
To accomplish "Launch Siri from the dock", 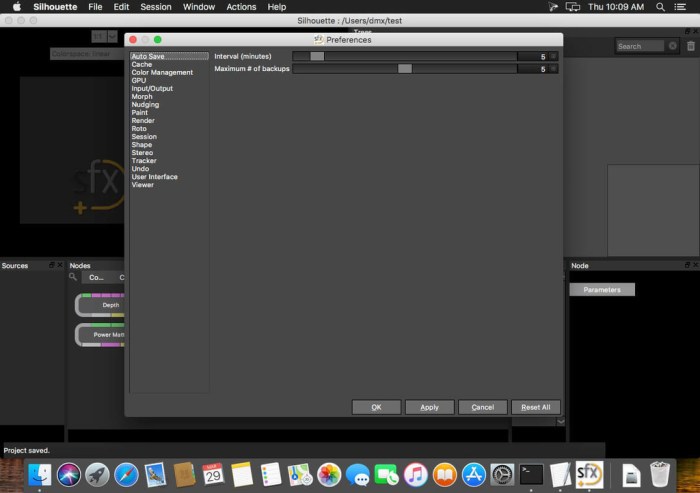I will [x=68, y=474].
